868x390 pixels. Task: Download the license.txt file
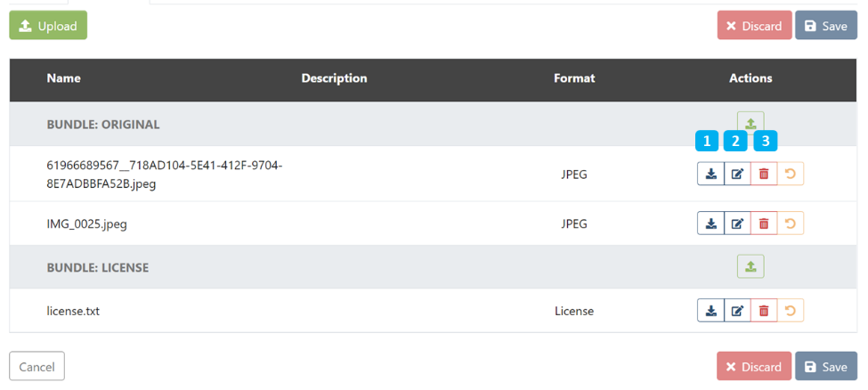click(x=710, y=311)
